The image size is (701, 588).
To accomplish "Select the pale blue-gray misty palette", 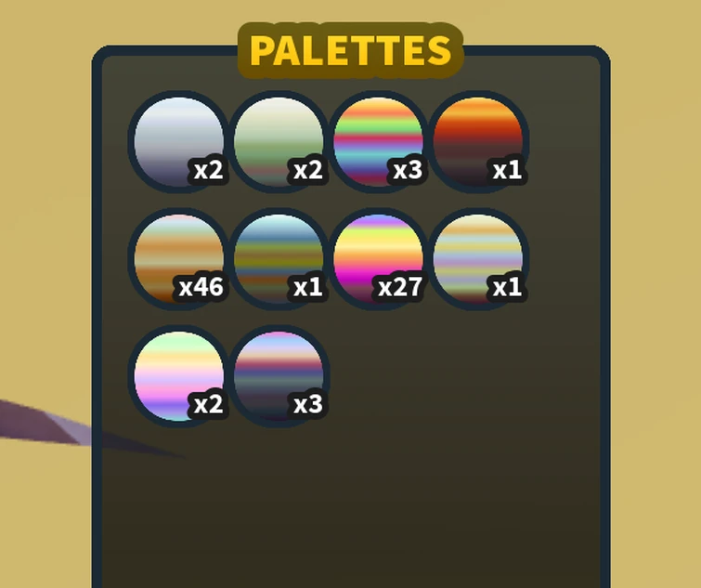I will click(179, 142).
